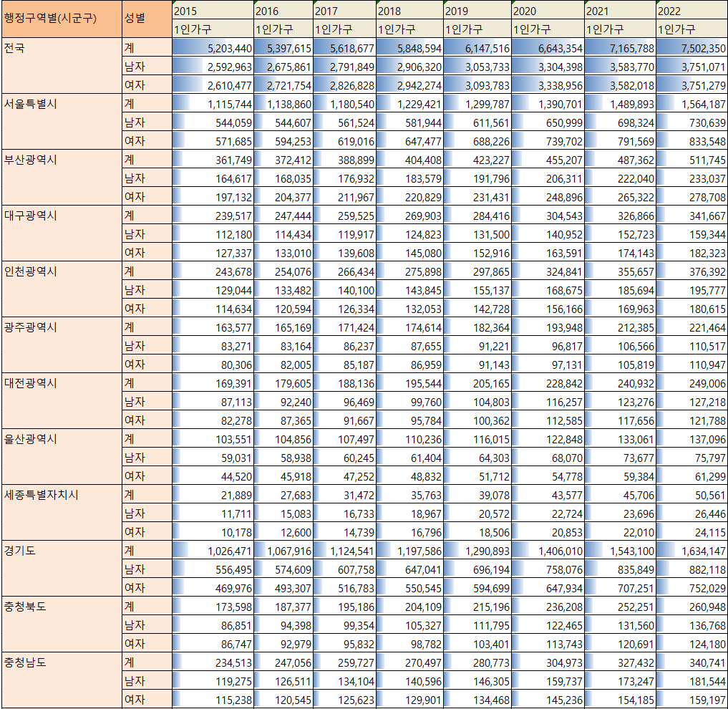Select the 울산광역시 region cell
Viewport: 728px width, 709px height.
click(62, 456)
